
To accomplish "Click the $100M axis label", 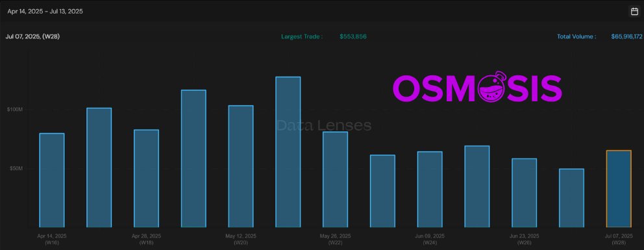I will [15, 109].
